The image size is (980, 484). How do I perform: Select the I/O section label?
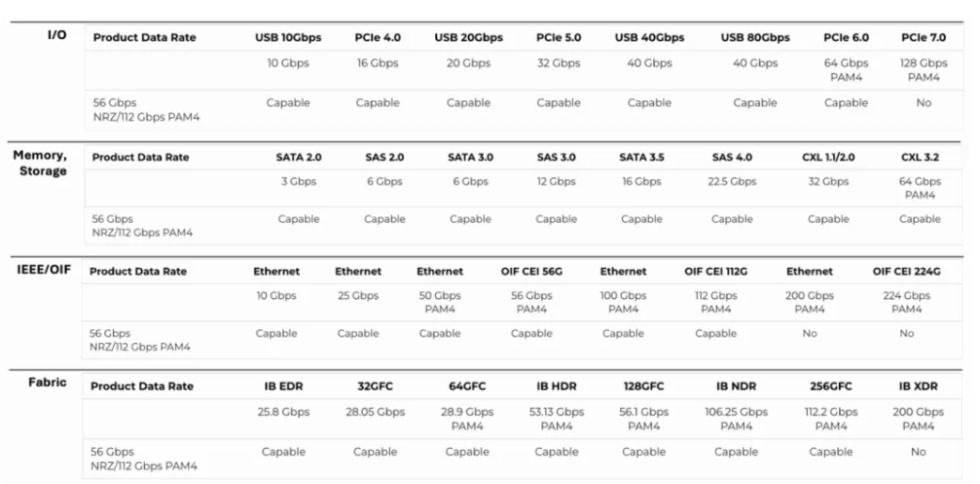(x=56, y=35)
